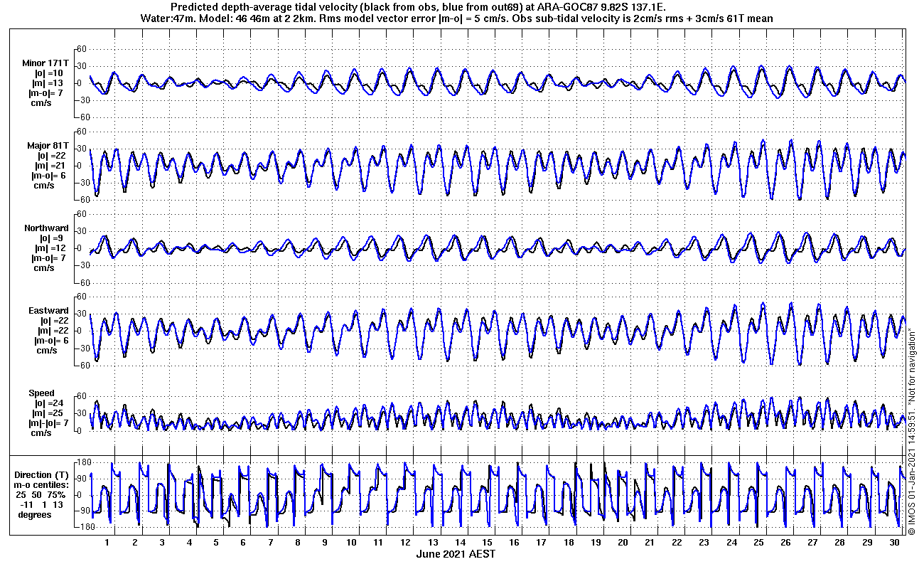Screen dimensions: 924x569
Task: Click the '|o| =10' value in Minor panel
Action: tap(48, 73)
